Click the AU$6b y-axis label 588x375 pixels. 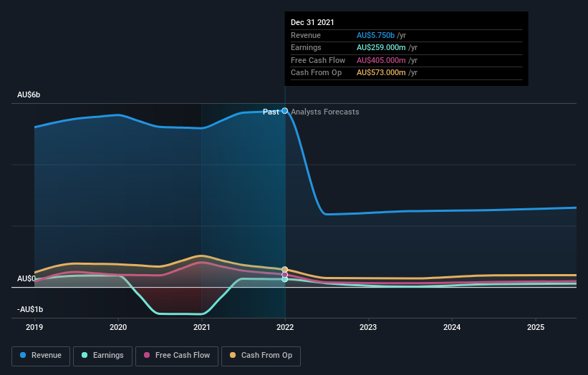(29, 94)
